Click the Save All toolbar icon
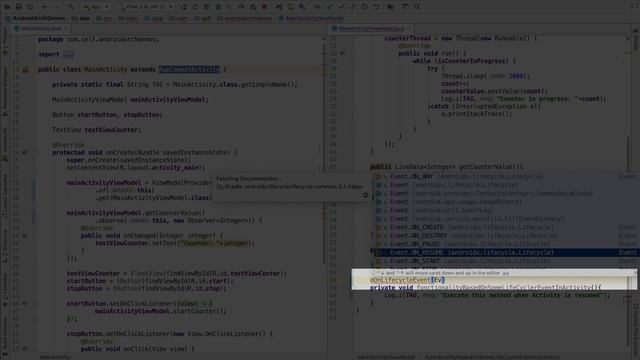640x360 pixels. [19, 7]
